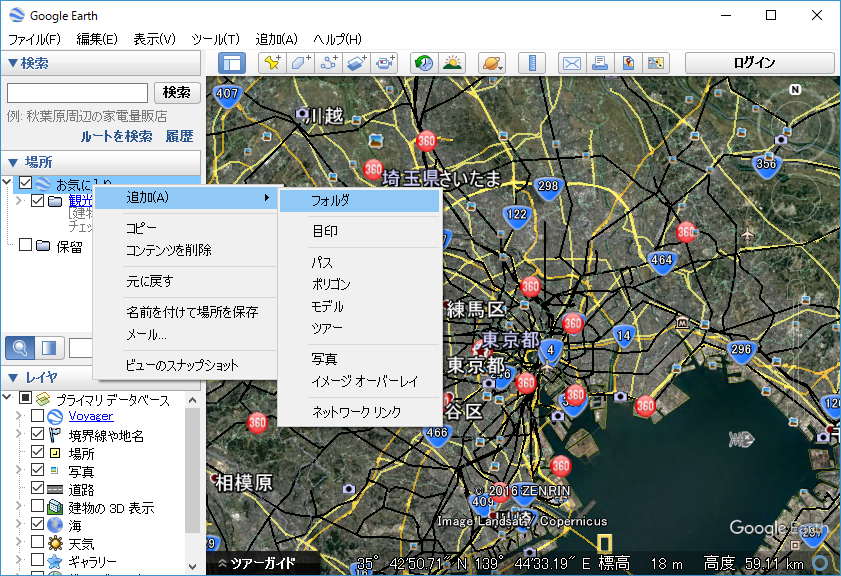Open the 履歴 link
Image resolution: width=841 pixels, height=576 pixels.
point(179,136)
